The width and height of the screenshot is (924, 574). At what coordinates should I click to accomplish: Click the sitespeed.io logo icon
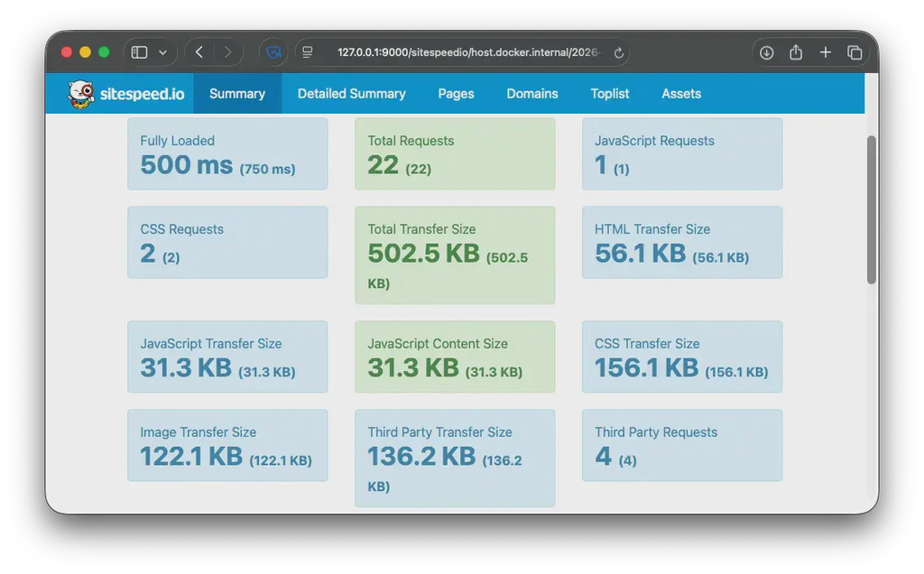tap(81, 93)
